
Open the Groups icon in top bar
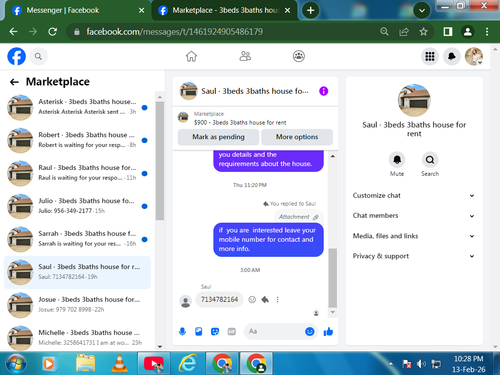[x=299, y=56]
